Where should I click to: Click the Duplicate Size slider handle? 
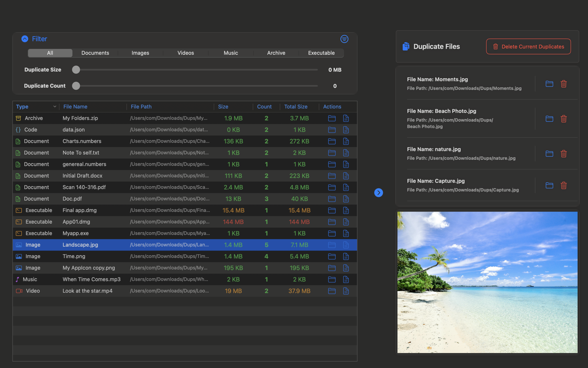click(x=76, y=70)
